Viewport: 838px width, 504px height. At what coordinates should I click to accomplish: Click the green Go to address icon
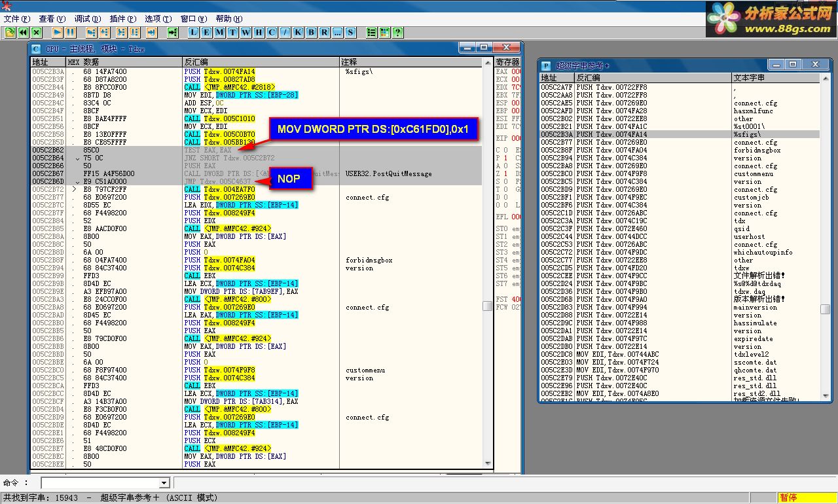(172, 32)
